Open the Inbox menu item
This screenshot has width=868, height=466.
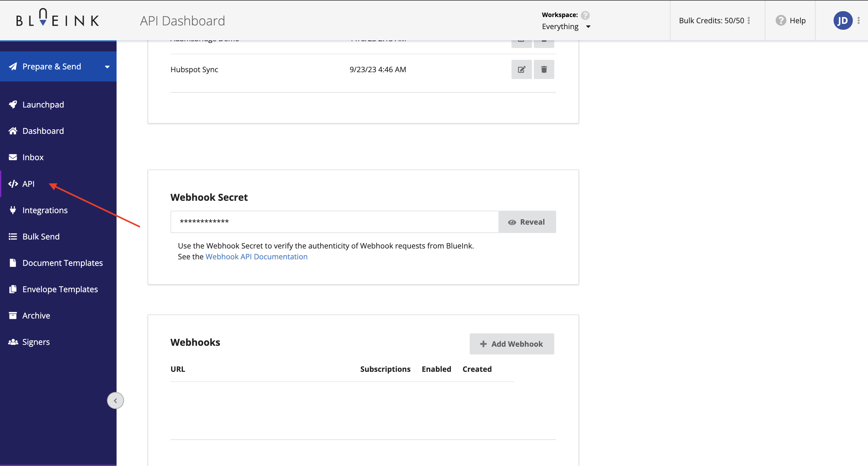click(x=33, y=157)
